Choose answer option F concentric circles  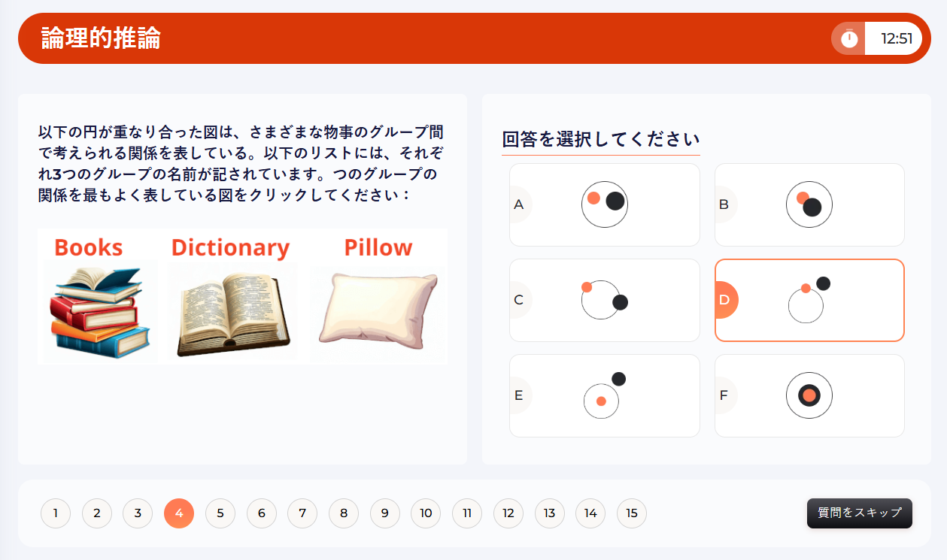809,395
